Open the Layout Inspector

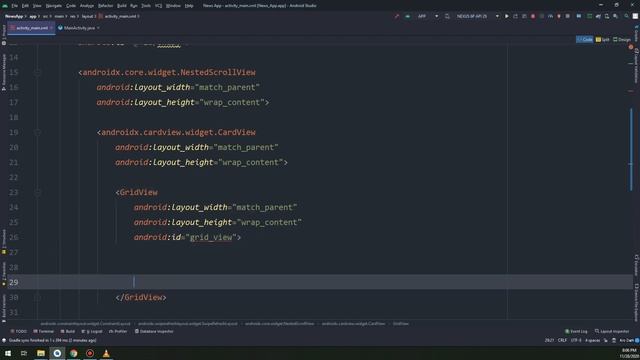click(x=612, y=331)
